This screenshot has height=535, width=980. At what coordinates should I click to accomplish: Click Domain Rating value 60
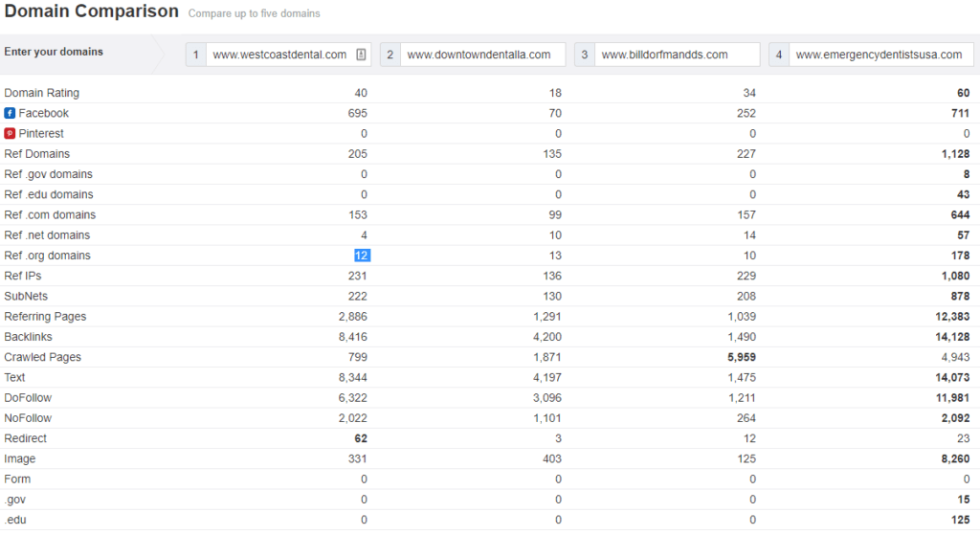pos(963,93)
